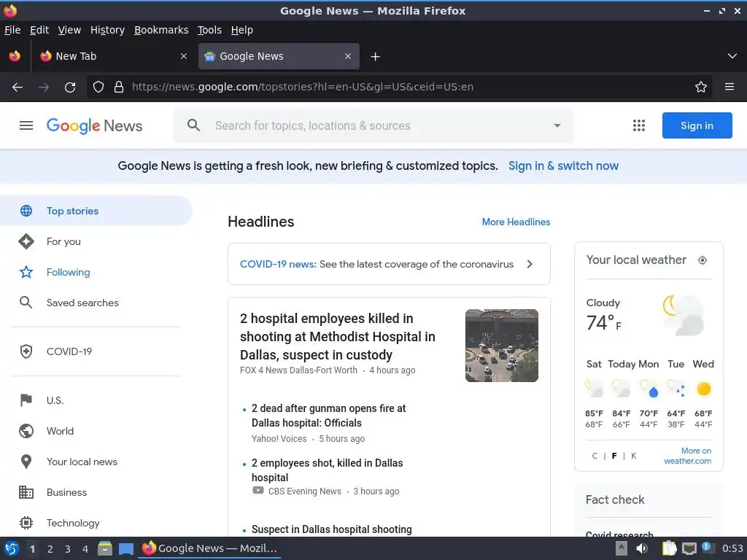The image size is (747, 560).
Task: Click the Technology chip icon
Action: click(26, 523)
